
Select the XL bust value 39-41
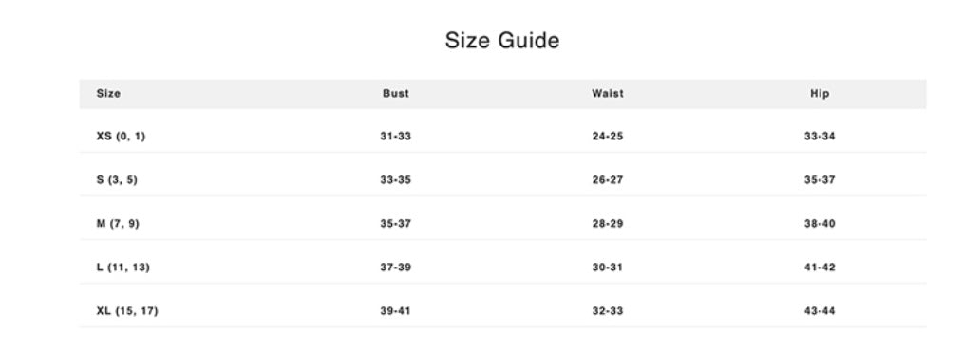[x=396, y=311]
